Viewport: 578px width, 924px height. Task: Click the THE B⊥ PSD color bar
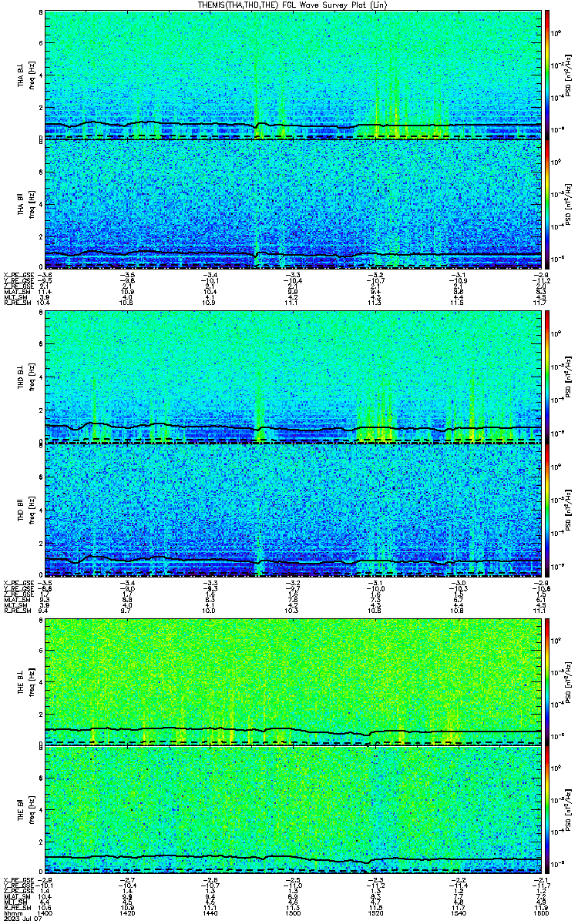[547, 681]
